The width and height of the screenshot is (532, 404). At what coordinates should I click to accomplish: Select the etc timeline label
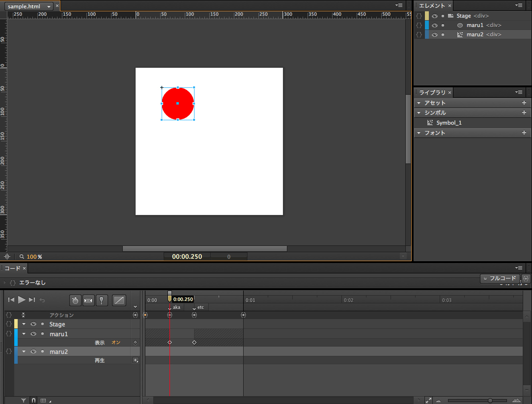200,307
